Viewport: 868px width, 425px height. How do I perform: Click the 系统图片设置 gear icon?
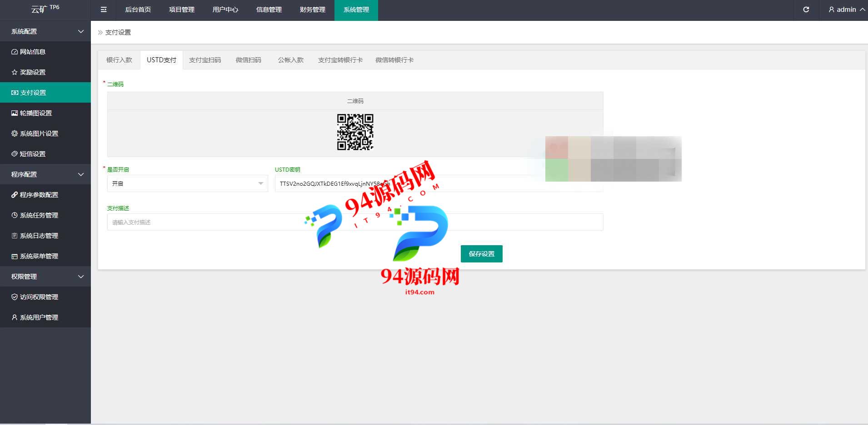coord(15,133)
